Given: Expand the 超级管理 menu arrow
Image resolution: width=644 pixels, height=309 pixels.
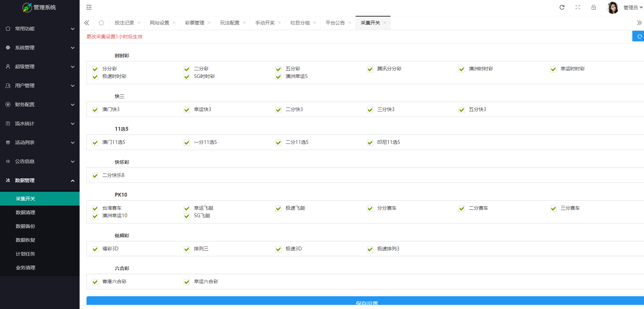Looking at the screenshot, I should tap(73, 67).
